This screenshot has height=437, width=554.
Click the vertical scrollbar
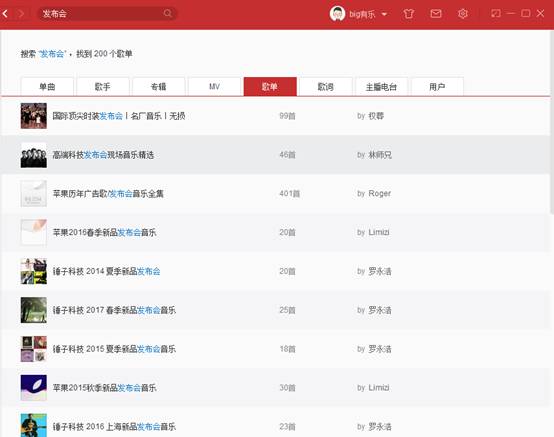coord(552,122)
